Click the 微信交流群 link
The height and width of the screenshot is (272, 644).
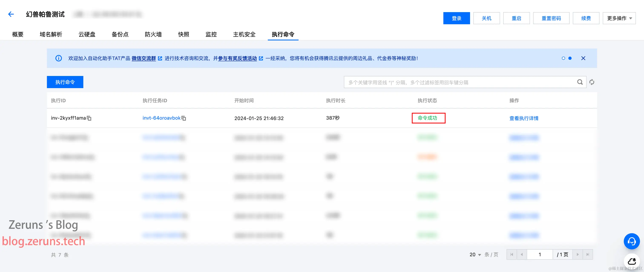coord(144,58)
